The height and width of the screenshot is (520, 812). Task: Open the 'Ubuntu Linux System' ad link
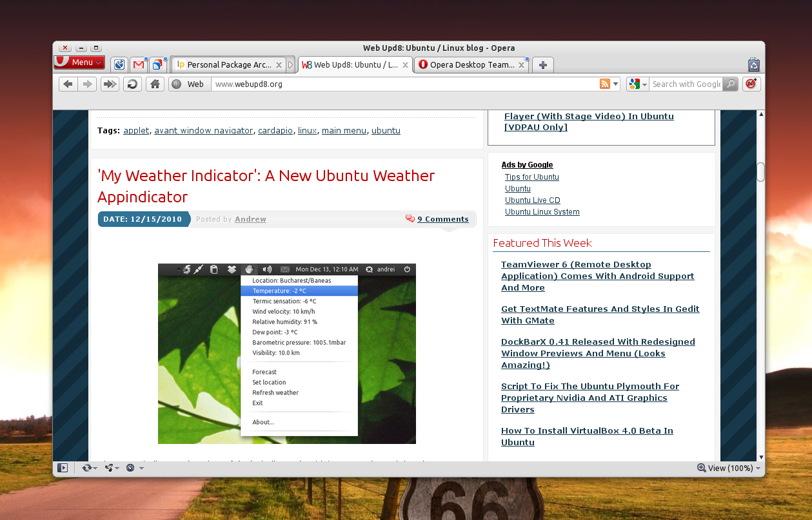[x=542, y=212]
